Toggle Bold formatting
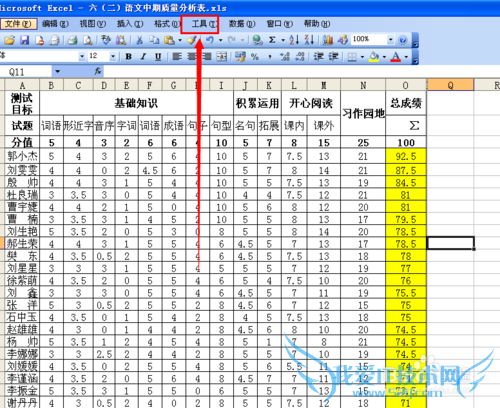Screen dimensions: 500x408 [128, 57]
